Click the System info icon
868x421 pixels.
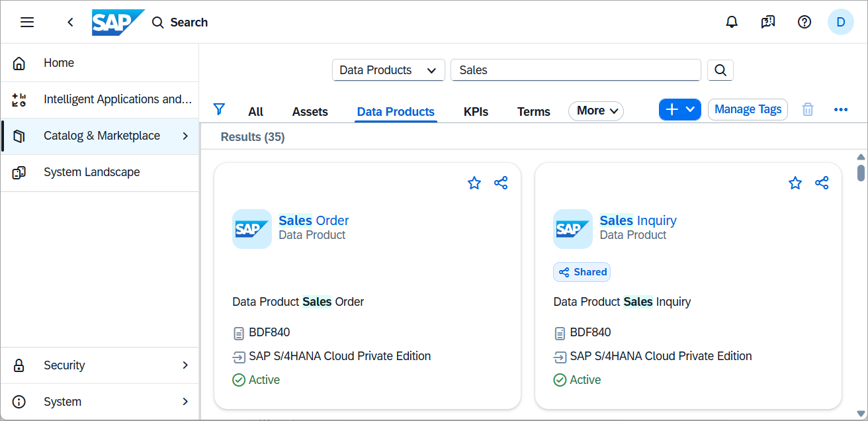pos(19,402)
